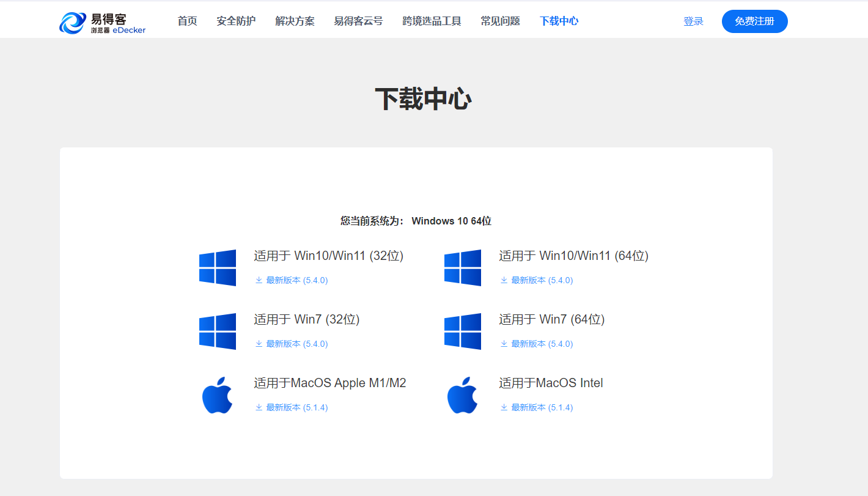Open the 安全防护 menu item

pos(236,21)
